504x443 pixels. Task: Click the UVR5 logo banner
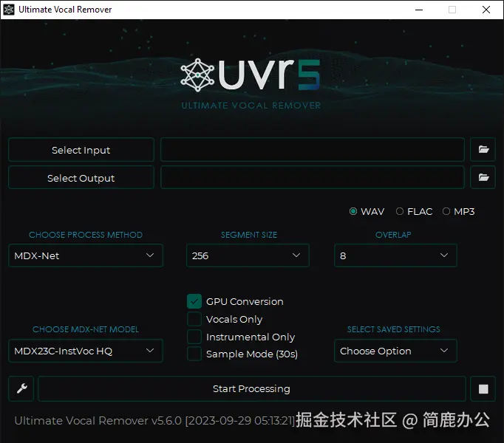251,83
